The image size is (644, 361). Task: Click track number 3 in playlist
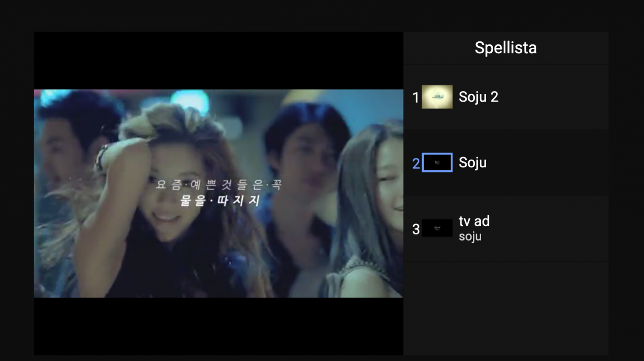pos(416,229)
